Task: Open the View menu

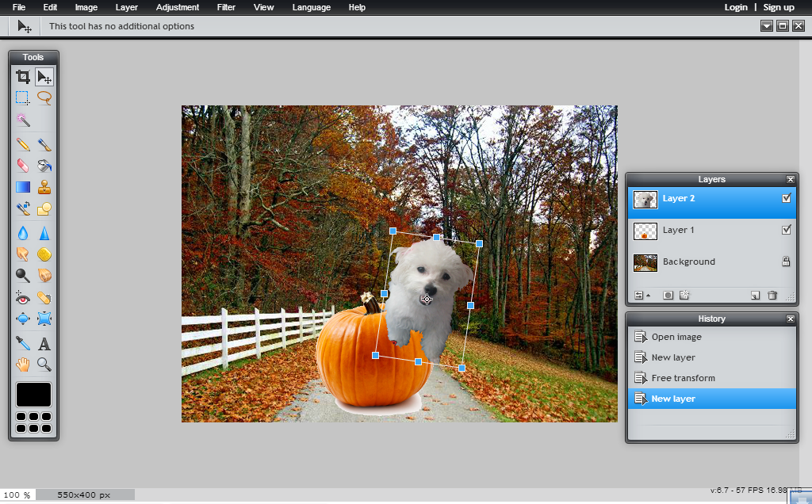Action: (263, 7)
